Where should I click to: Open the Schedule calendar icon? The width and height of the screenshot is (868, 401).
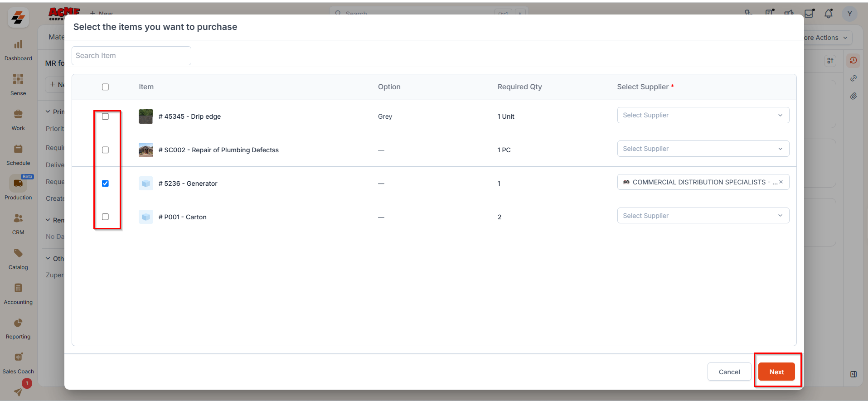click(x=18, y=149)
